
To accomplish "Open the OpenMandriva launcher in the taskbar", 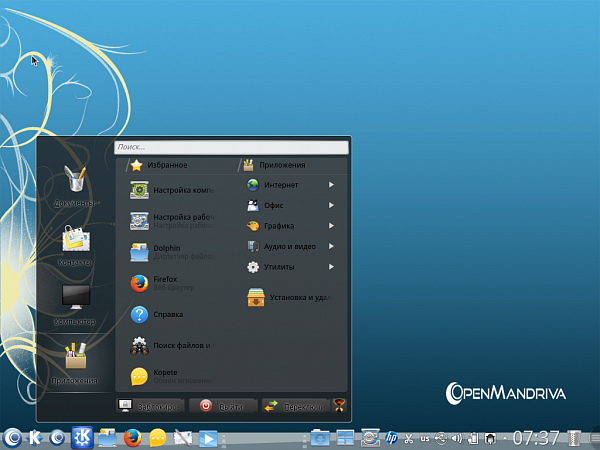I will coord(12,438).
